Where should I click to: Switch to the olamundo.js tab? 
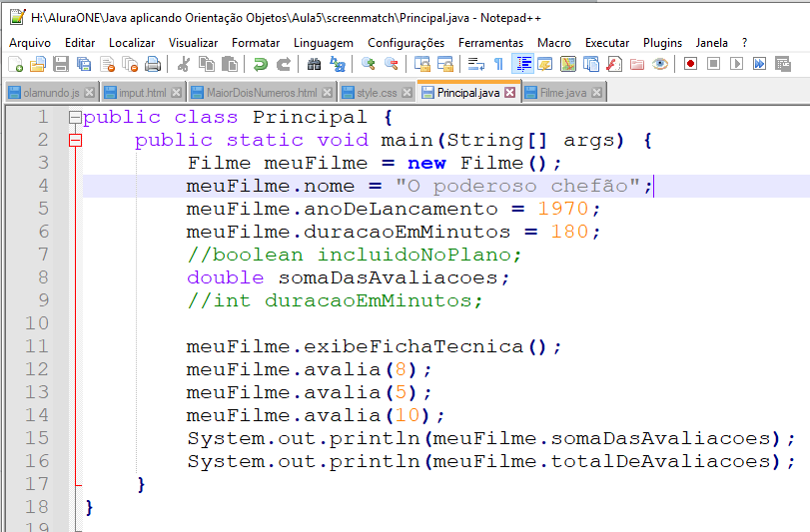51,93
